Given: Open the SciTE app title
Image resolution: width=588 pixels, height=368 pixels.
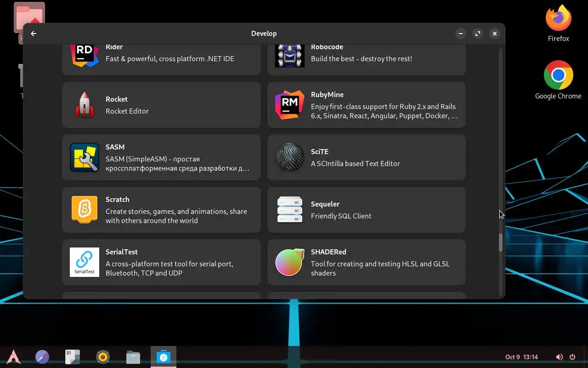Looking at the screenshot, I should coord(320,151).
